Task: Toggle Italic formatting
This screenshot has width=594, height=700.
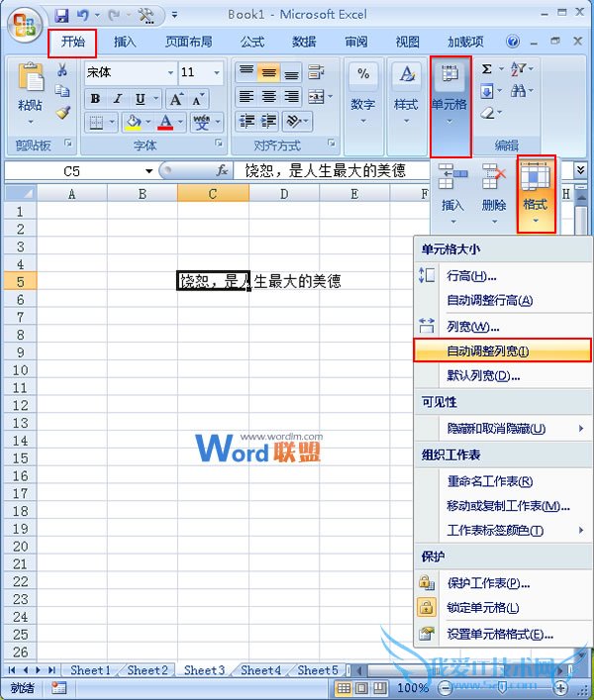Action: 118,99
